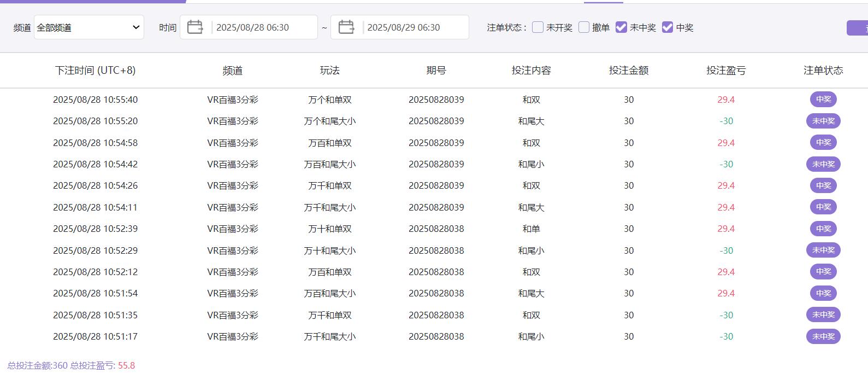
Task: Click issue number 20250828039 in 10:55:40 row
Action: pos(436,100)
